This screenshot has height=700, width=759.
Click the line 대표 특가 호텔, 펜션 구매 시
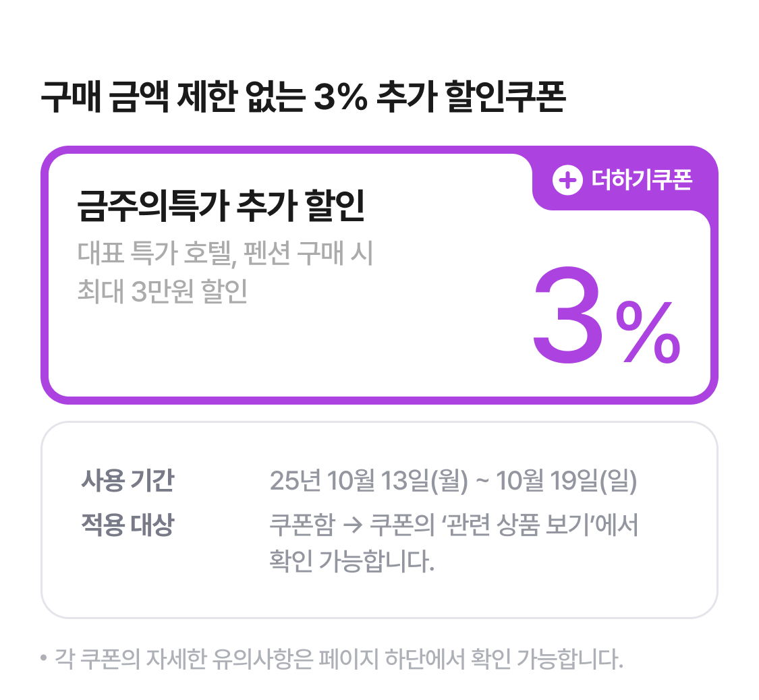(225, 255)
